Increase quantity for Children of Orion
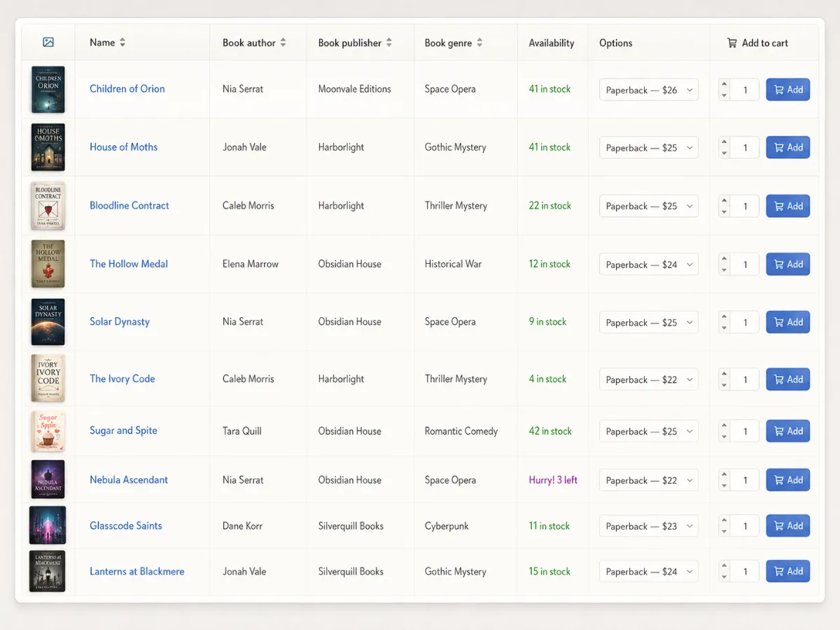This screenshot has height=630, width=840. 724,84
